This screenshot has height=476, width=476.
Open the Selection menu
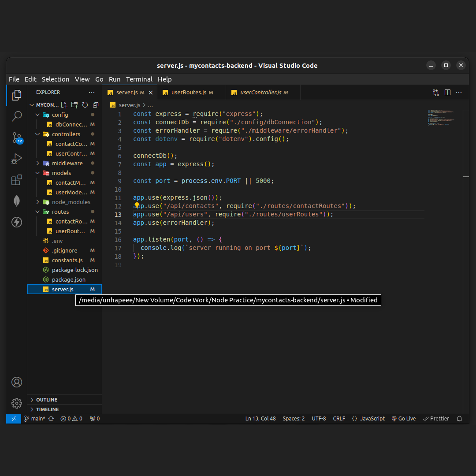[56, 79]
